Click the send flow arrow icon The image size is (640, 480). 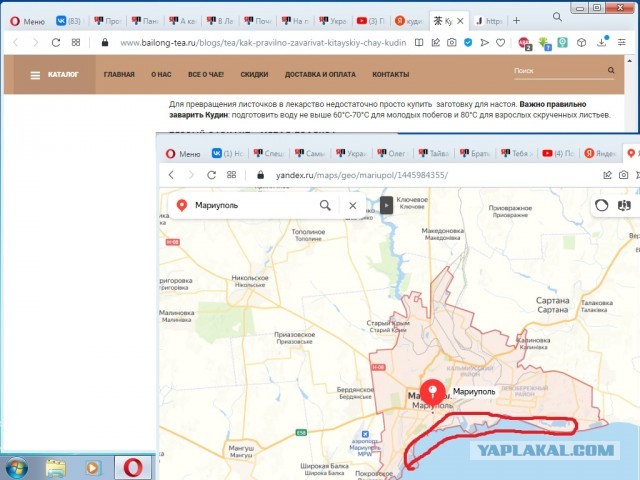484,42
